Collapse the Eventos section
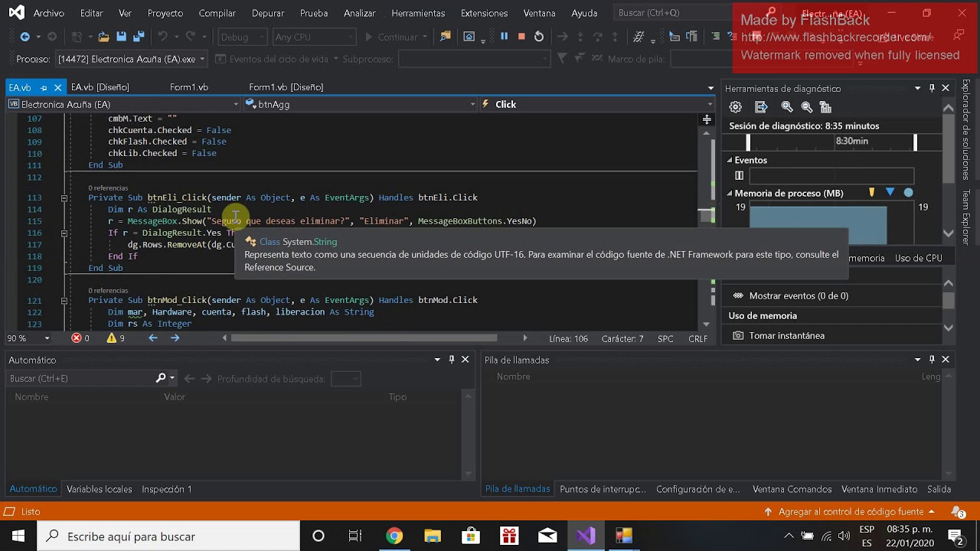The height and width of the screenshot is (551, 980). pos(730,160)
